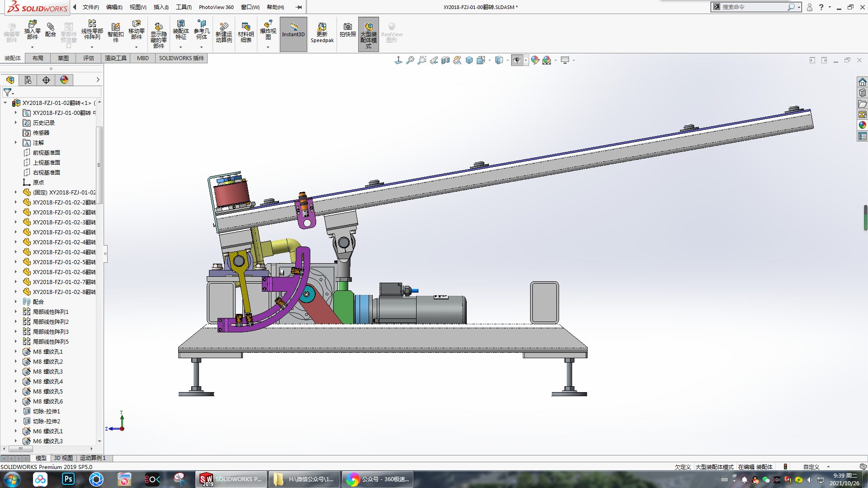The image size is (868, 488).
Task: Click Zoom to Fit in view toolbar
Action: point(410,60)
